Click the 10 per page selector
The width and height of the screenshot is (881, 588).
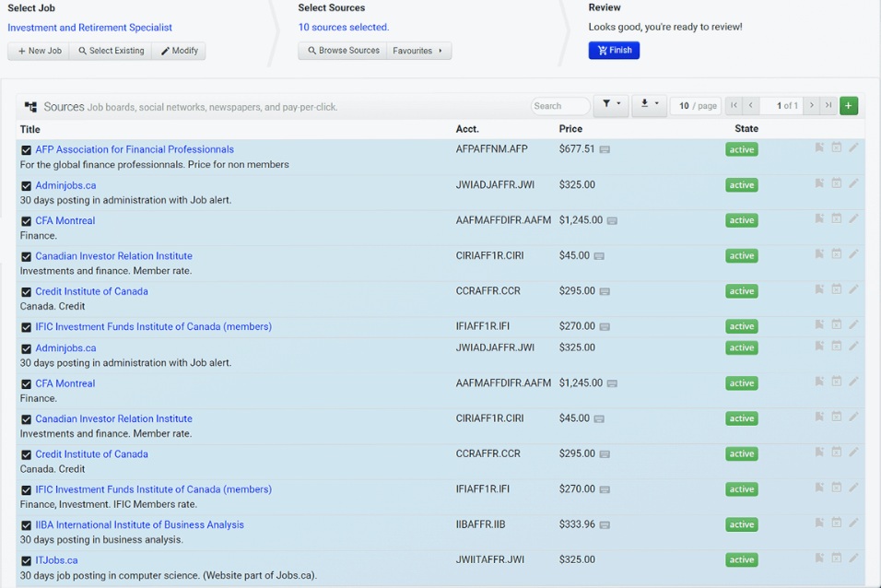coord(696,106)
